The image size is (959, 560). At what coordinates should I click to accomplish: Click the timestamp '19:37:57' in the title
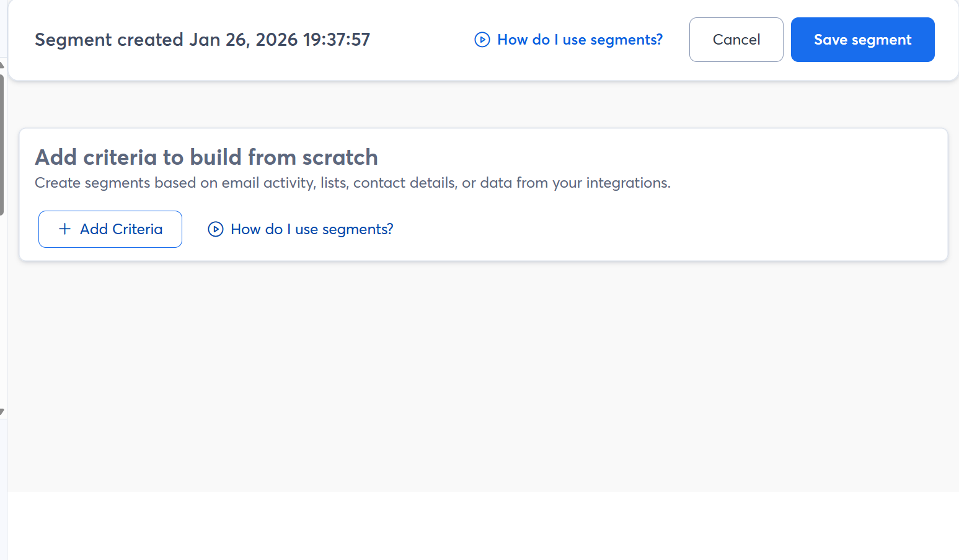pos(336,40)
